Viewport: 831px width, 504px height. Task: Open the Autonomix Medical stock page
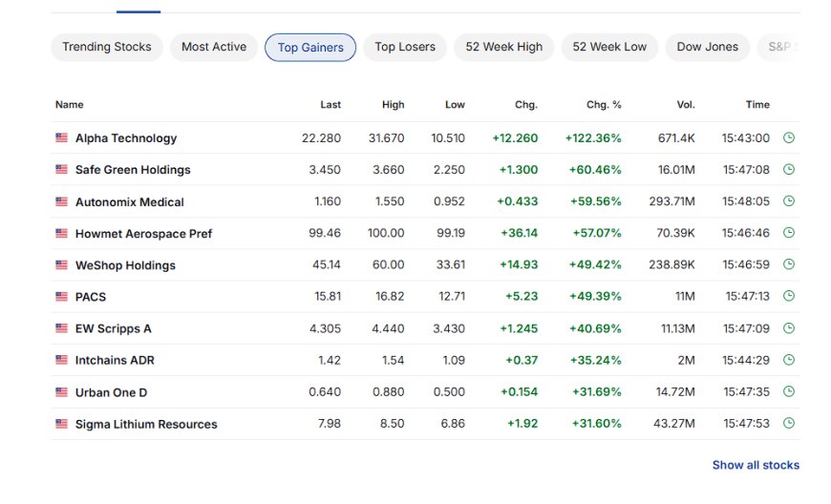pos(129,202)
